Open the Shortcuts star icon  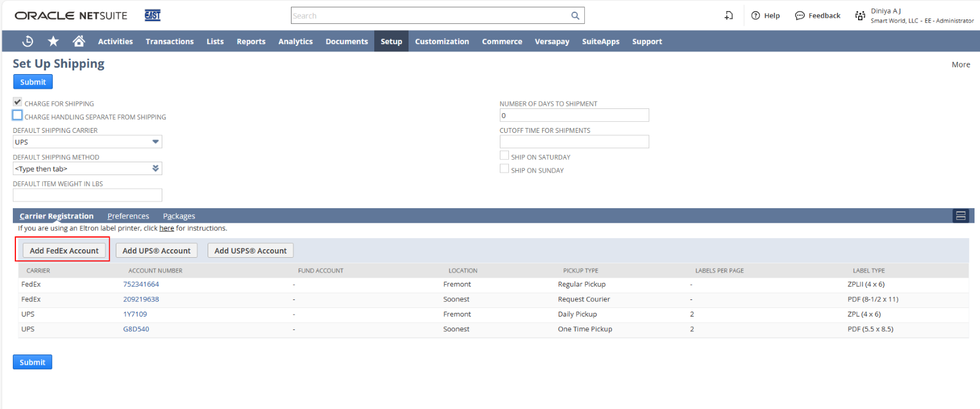pos(53,41)
